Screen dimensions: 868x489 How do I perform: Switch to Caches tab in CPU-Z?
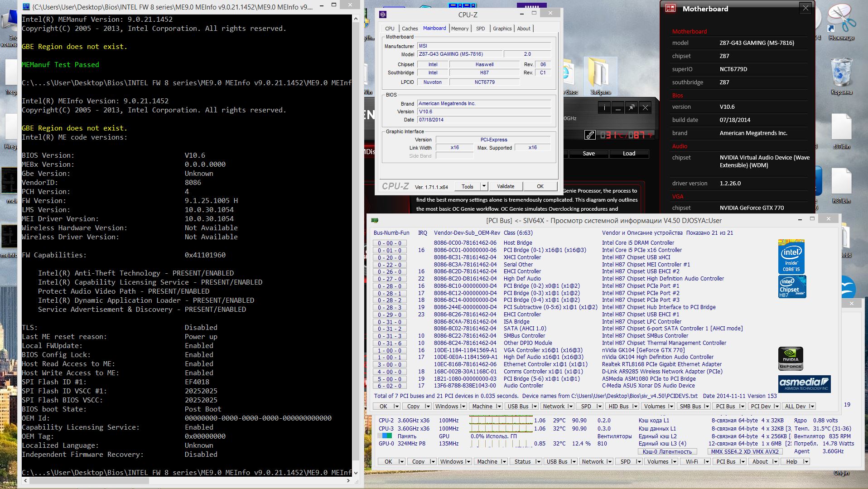click(410, 29)
